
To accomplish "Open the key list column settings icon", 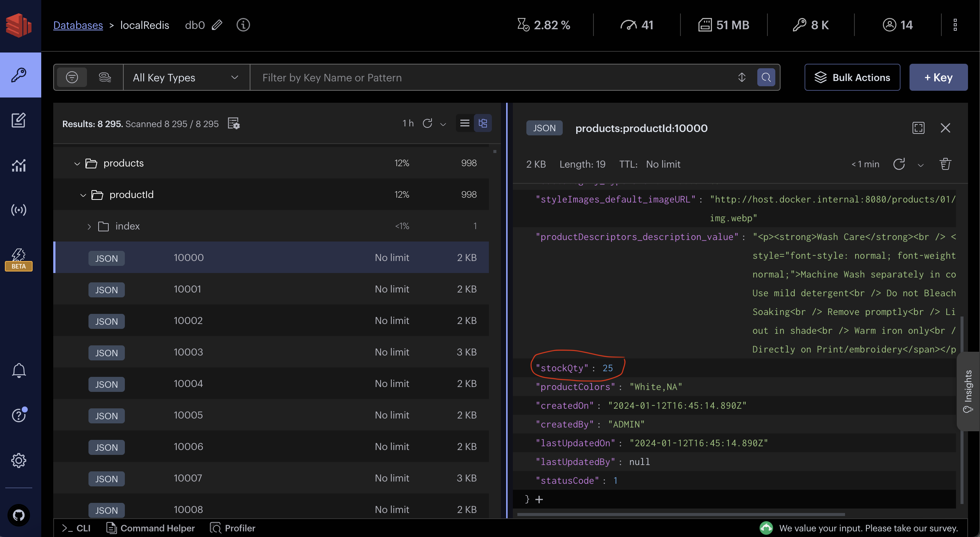I will (x=234, y=123).
